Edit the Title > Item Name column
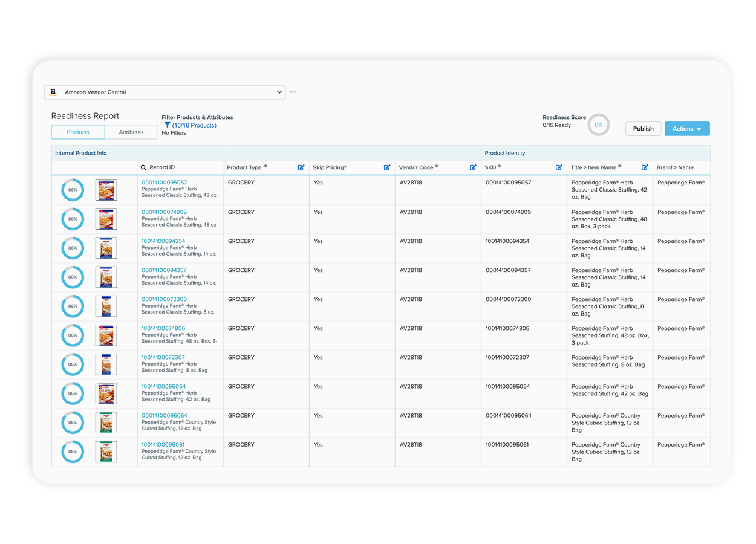This screenshot has width=756, height=544. pos(645,167)
